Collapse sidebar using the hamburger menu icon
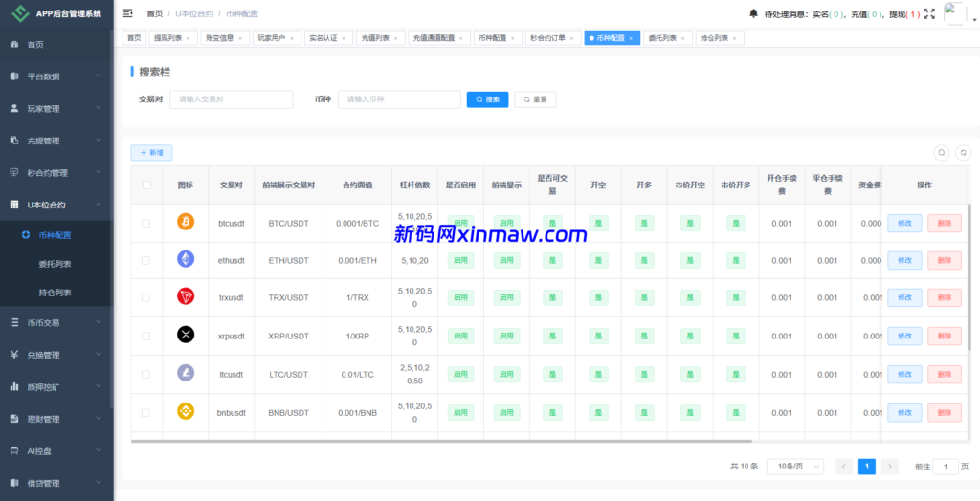980x501 pixels. [x=128, y=13]
